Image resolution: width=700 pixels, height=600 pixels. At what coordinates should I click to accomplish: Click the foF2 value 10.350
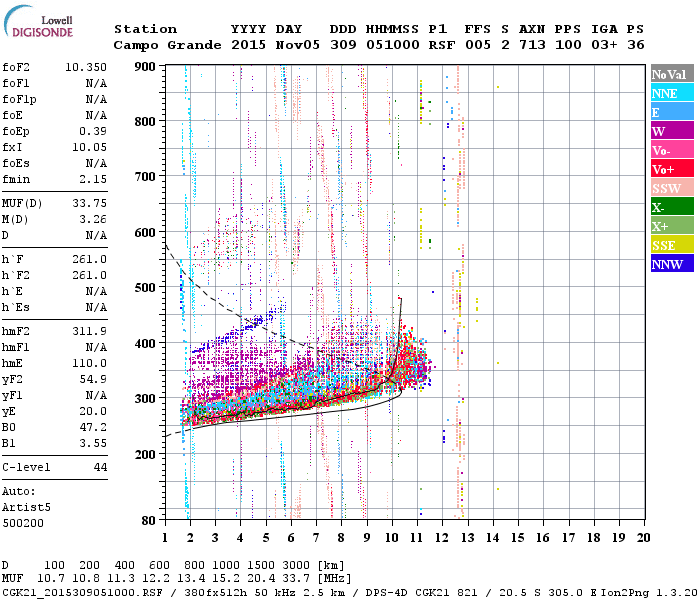coord(86,67)
